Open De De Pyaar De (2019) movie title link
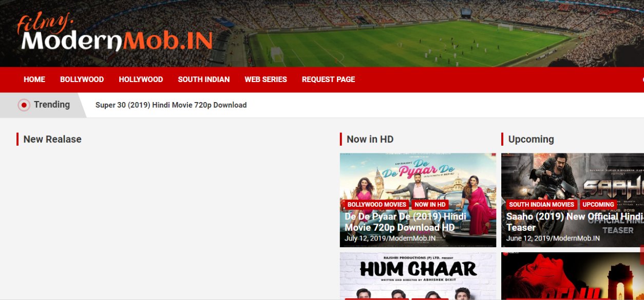Image resolution: width=644 pixels, height=300 pixels. point(406,222)
